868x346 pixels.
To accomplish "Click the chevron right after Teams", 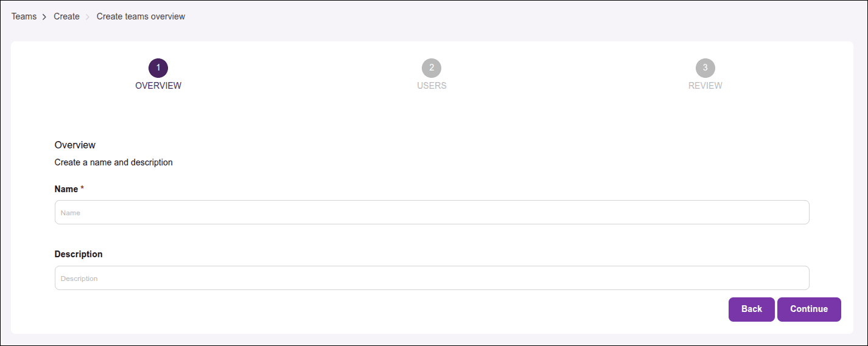I will (44, 17).
